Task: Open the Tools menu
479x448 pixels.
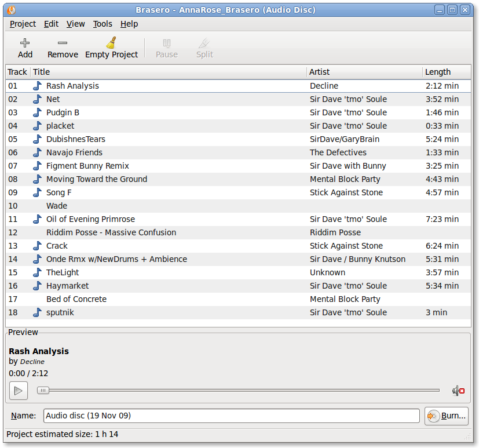Action: 103,24
